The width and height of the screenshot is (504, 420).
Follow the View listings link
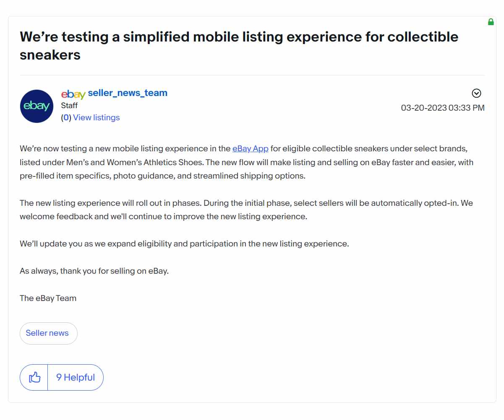tap(97, 117)
